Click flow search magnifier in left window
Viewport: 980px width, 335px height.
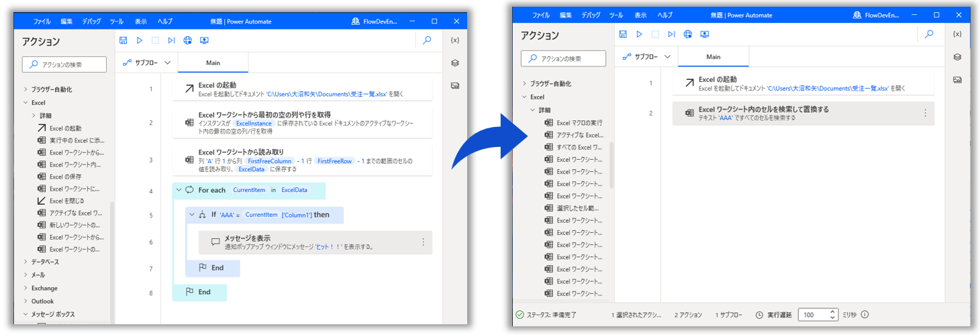click(427, 40)
